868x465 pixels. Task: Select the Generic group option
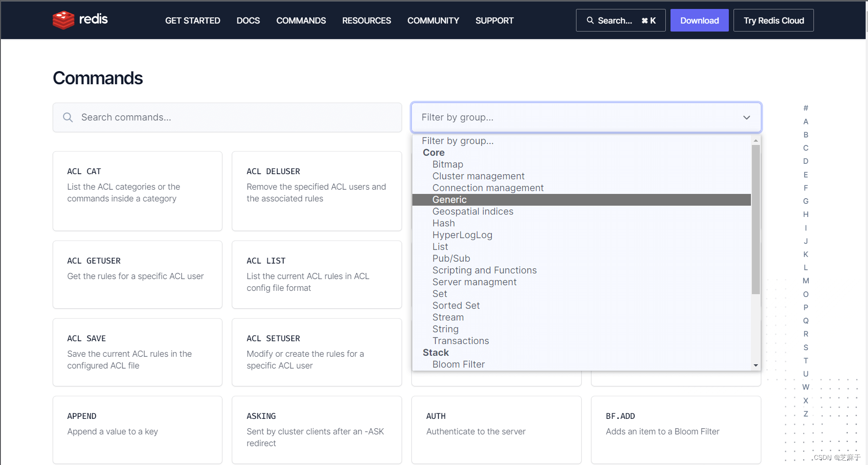(582, 200)
